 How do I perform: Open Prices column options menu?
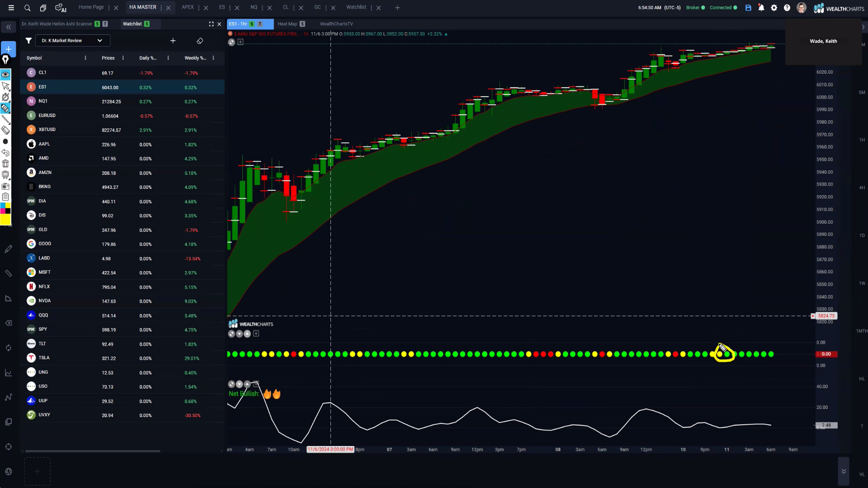coord(123,58)
